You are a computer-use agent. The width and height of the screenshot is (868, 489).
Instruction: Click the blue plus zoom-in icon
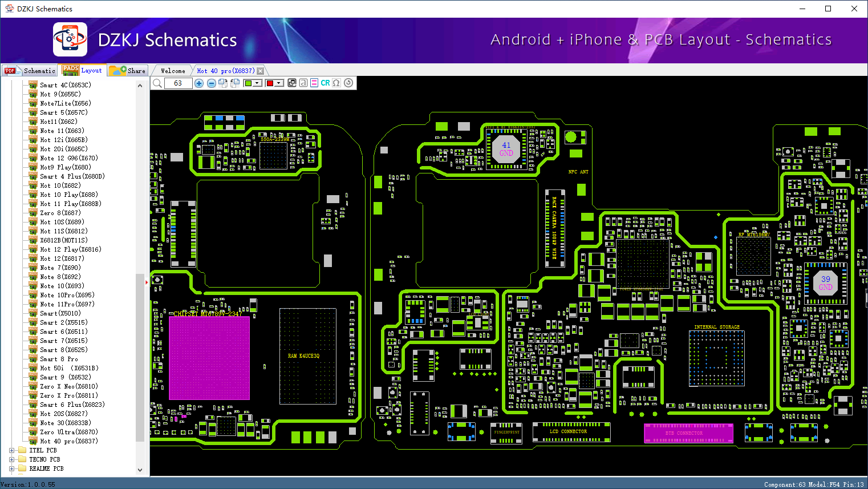click(x=199, y=83)
